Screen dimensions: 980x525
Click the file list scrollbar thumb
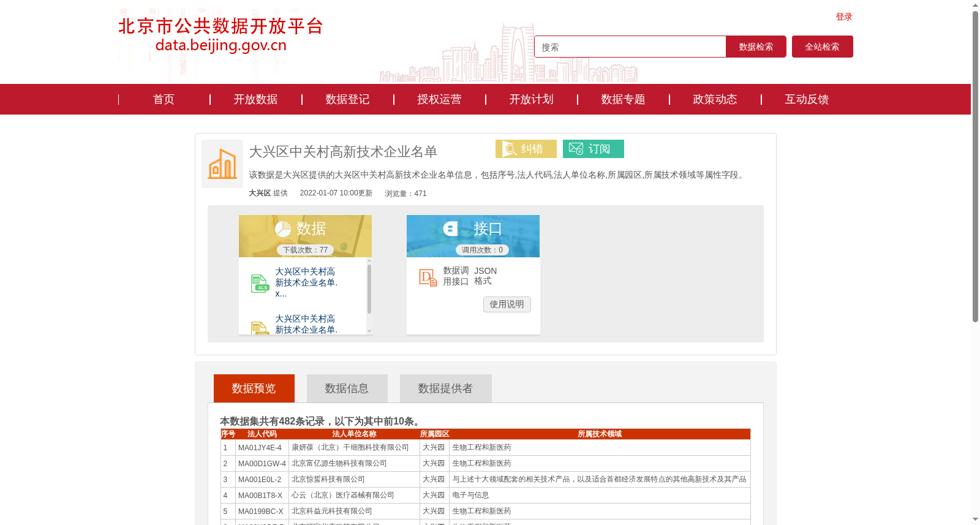point(369,288)
